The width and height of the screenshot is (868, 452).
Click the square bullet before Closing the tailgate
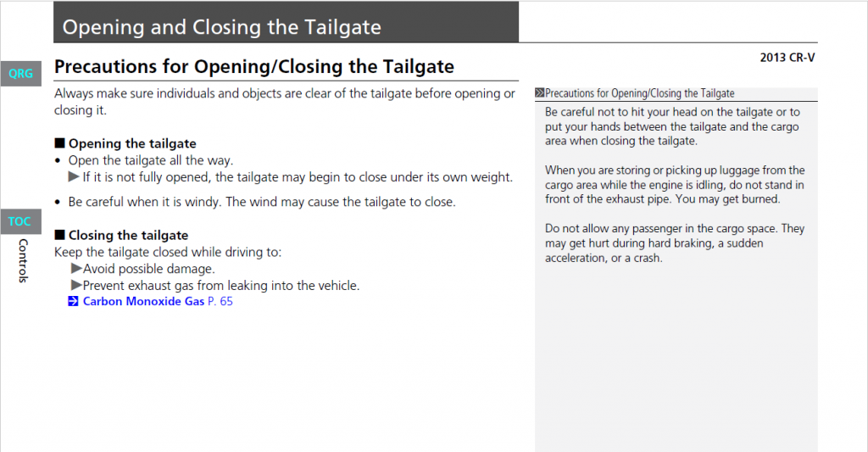click(59, 236)
